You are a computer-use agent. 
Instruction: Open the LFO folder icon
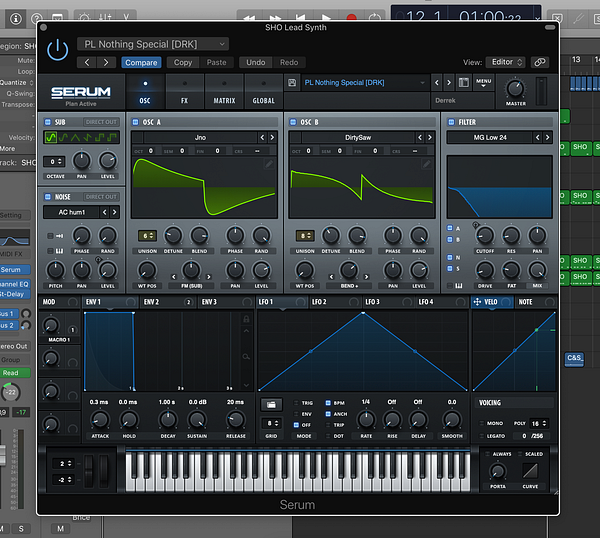272,404
